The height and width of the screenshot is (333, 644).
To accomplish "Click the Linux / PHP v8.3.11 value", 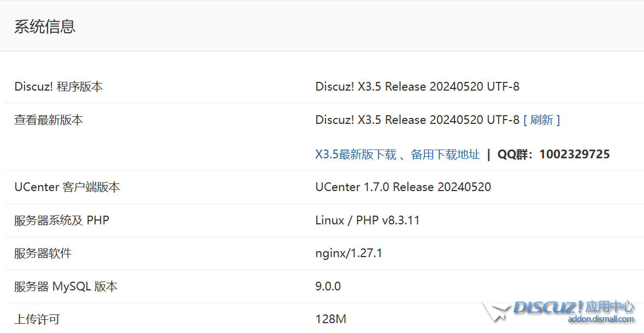I will (367, 221).
